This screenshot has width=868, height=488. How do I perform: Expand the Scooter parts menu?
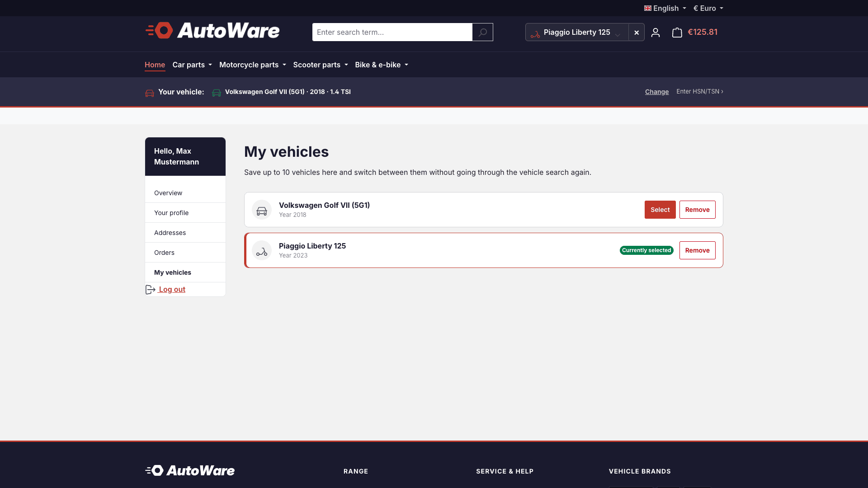pos(321,65)
